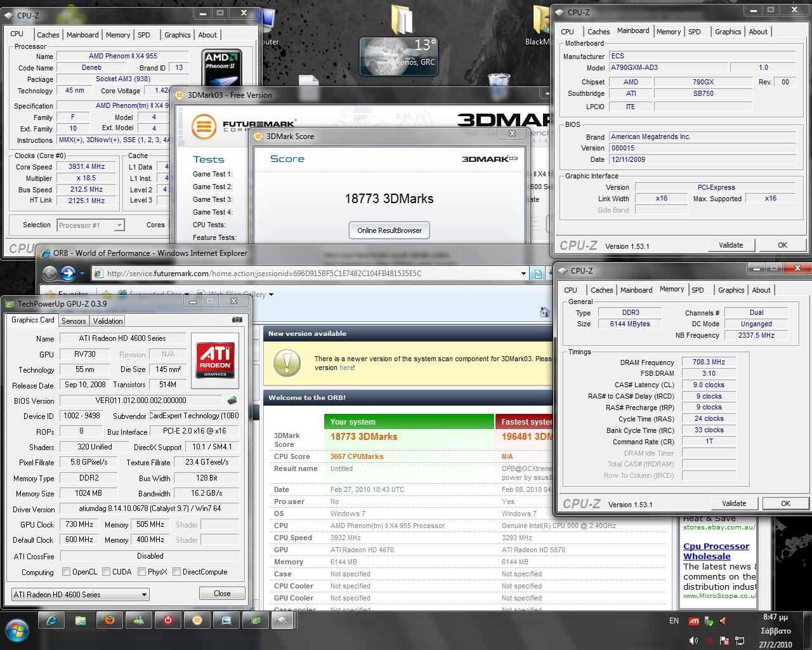Open Windows Explorer from the taskbar
Screen dimensions: 812x650
81,620
